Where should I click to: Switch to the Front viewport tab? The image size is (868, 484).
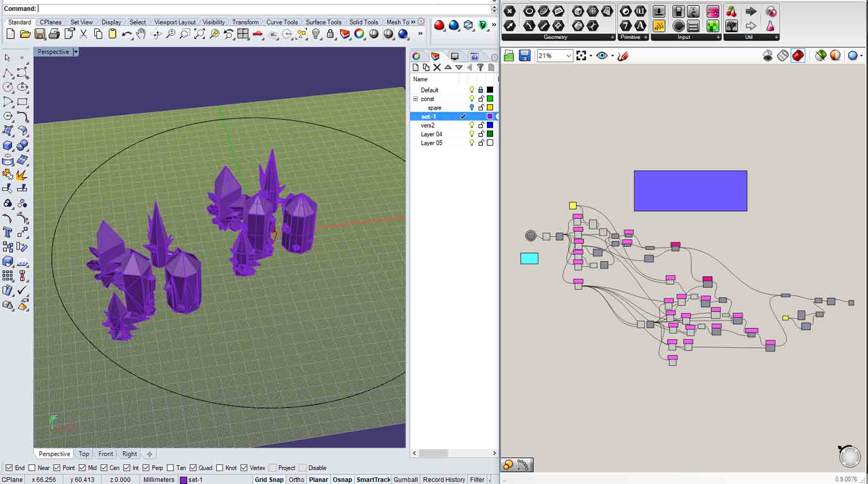[x=106, y=454]
